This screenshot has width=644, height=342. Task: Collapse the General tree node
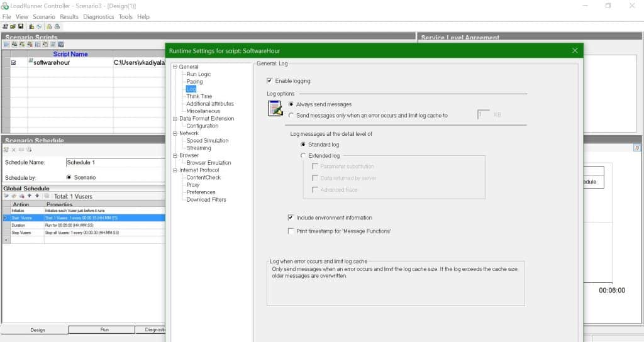tap(175, 67)
